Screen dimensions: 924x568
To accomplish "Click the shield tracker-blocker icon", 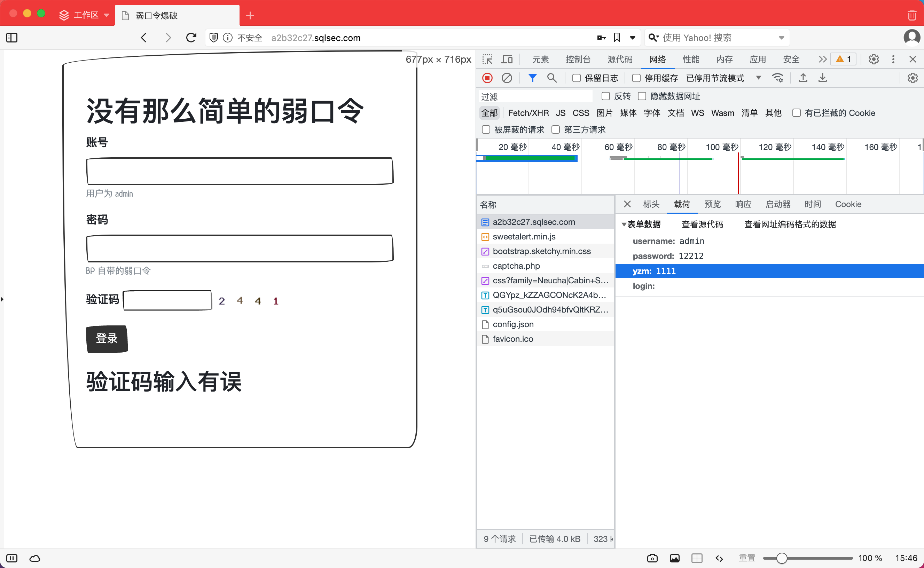I will pyautogui.click(x=213, y=38).
